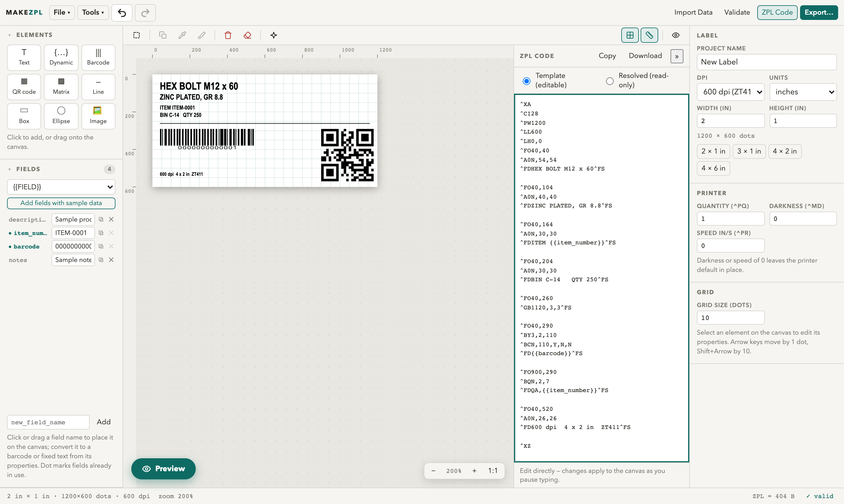This screenshot has height=504, width=844.
Task: Click the Width (in) input
Action: pyautogui.click(x=731, y=121)
